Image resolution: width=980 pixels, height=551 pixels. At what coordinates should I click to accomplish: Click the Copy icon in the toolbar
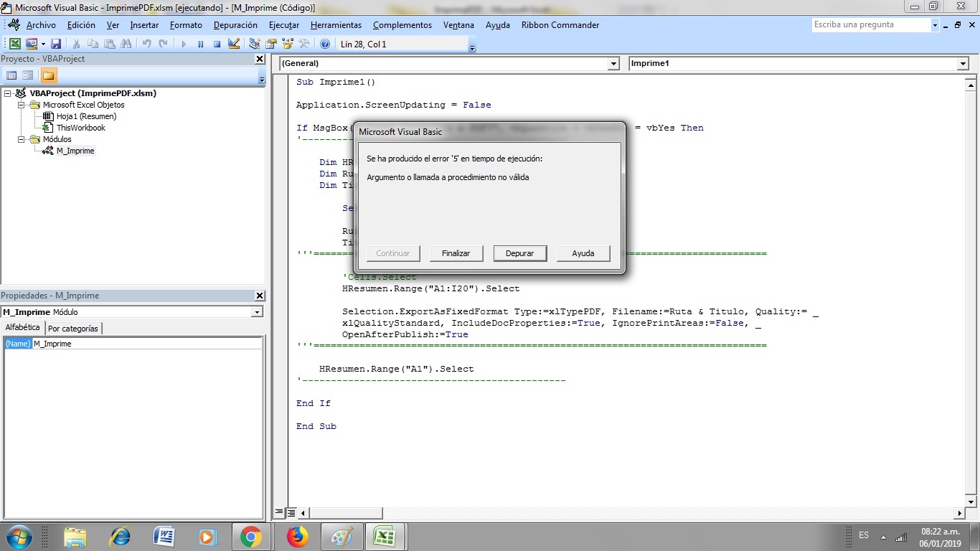93,44
